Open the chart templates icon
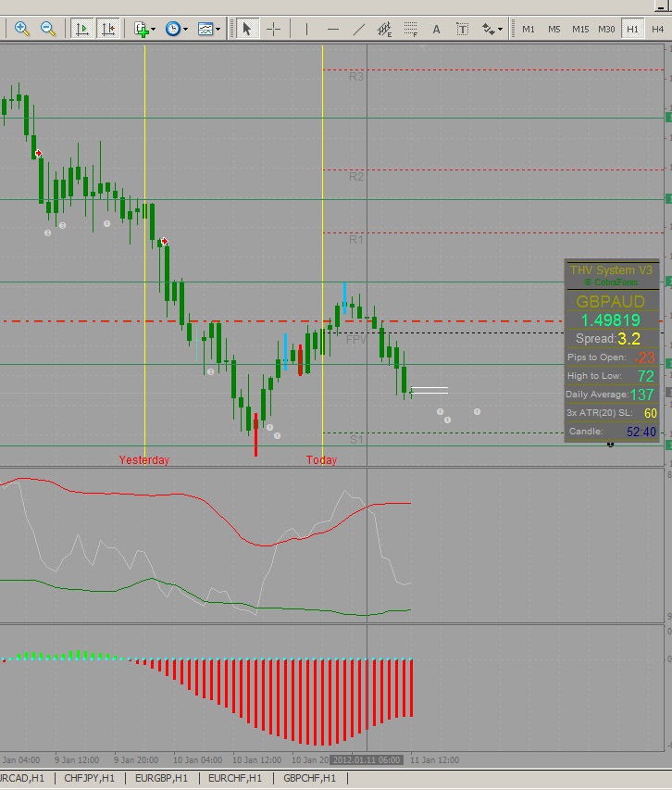Screen dimensions: 672x790 click(x=205, y=29)
